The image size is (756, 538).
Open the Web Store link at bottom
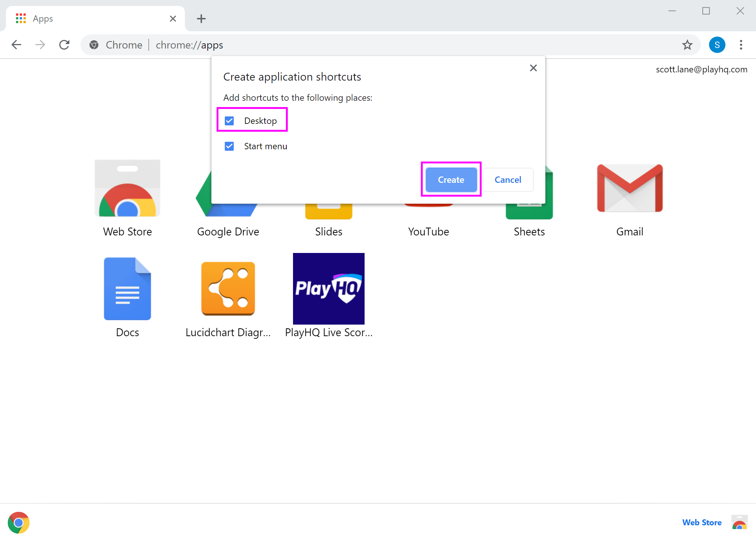tap(702, 522)
